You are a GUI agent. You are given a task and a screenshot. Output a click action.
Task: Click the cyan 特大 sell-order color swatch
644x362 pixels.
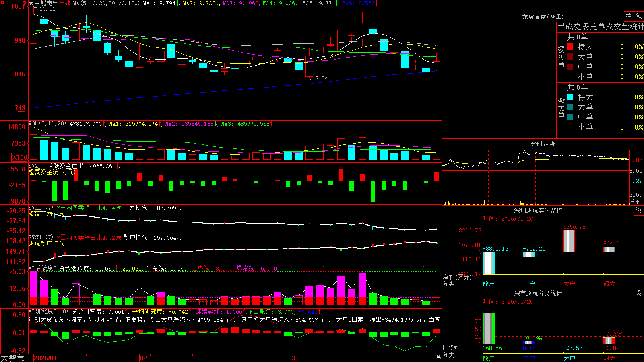(x=570, y=97)
